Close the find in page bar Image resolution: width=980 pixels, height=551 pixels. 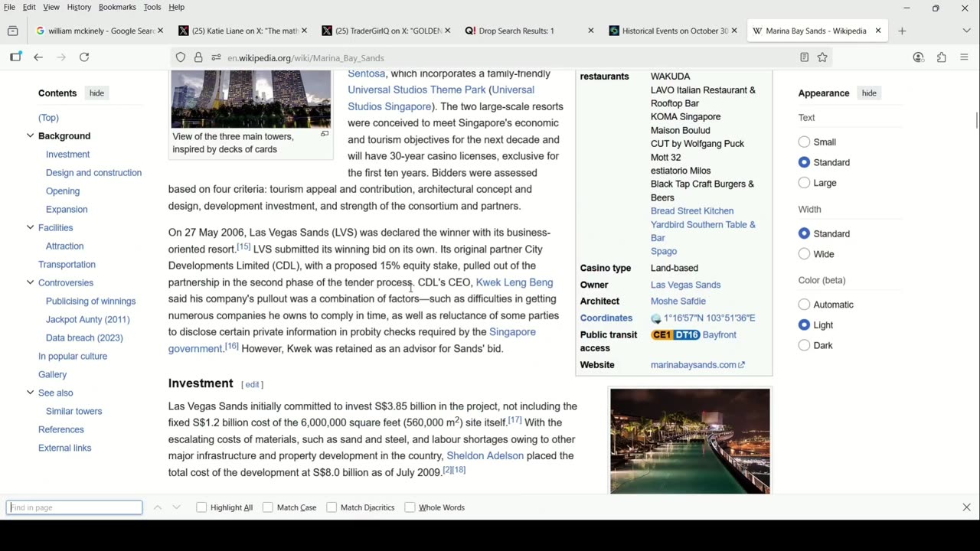(966, 507)
